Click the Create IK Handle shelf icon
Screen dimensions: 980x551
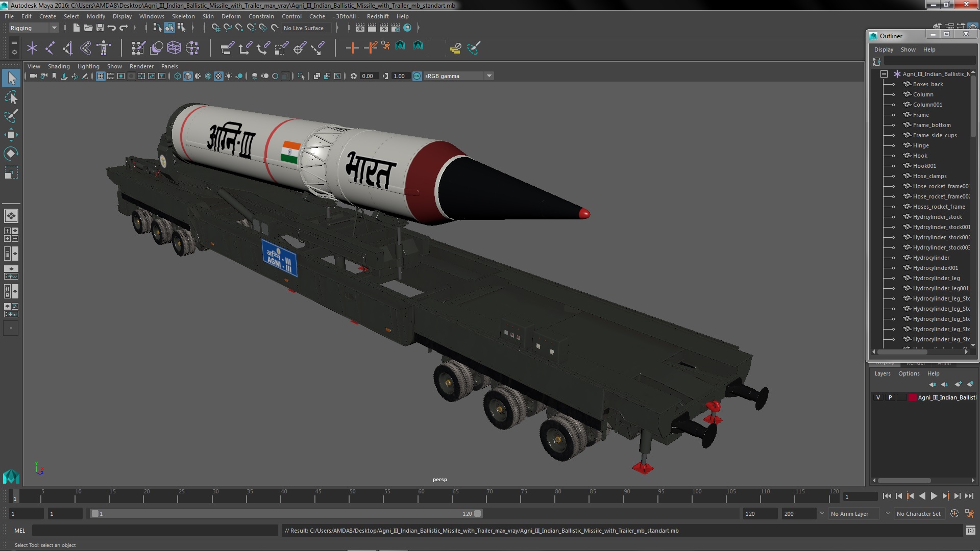(x=68, y=48)
